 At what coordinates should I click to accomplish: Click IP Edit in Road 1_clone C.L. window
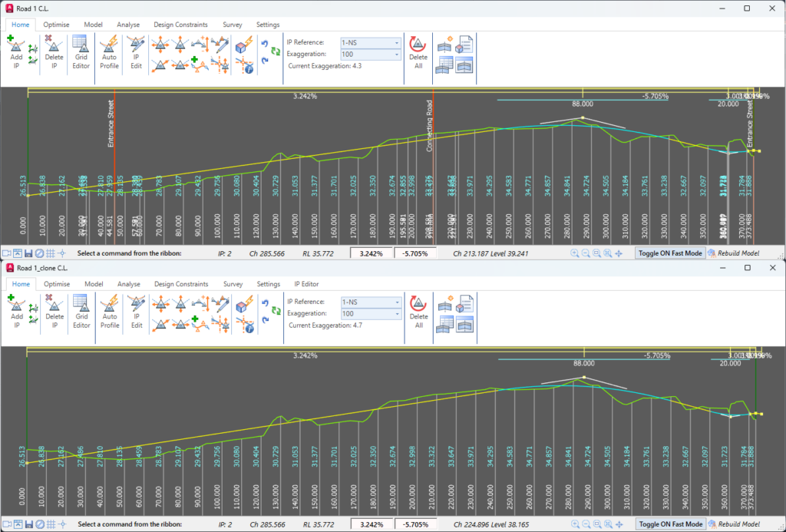tap(137, 312)
